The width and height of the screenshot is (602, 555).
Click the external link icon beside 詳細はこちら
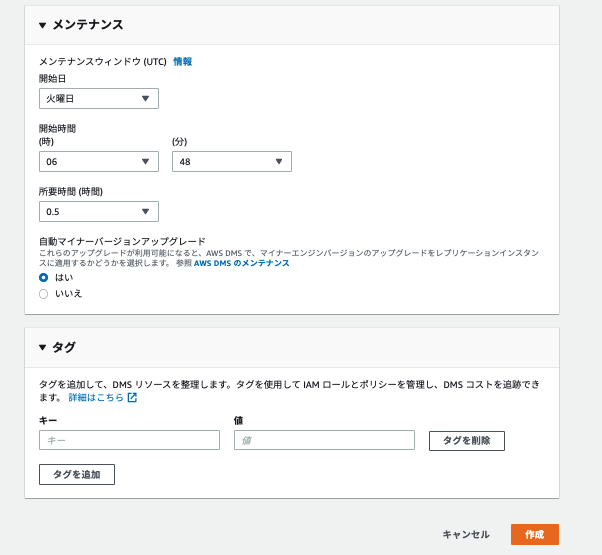tap(132, 398)
